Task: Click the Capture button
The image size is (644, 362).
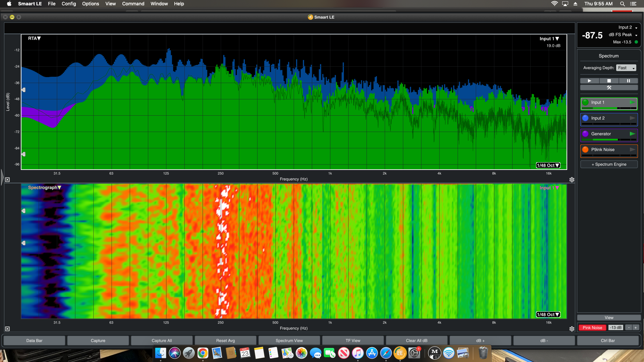Action: [98, 341]
